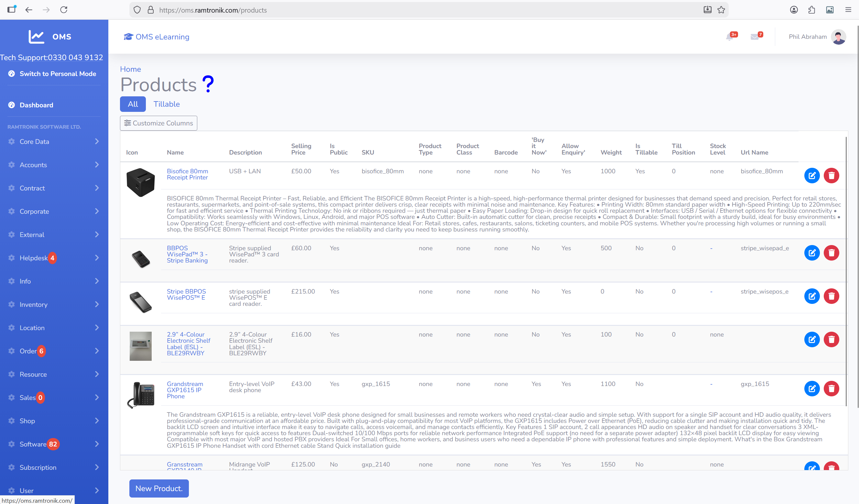Viewport: 859px width, 504px height.
Task: Delete the BBPOS WisePad 3 product via trash icon
Action: click(x=832, y=252)
